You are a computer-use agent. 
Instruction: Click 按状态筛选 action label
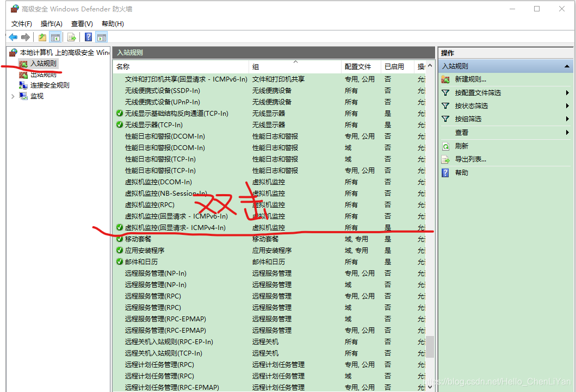click(472, 106)
